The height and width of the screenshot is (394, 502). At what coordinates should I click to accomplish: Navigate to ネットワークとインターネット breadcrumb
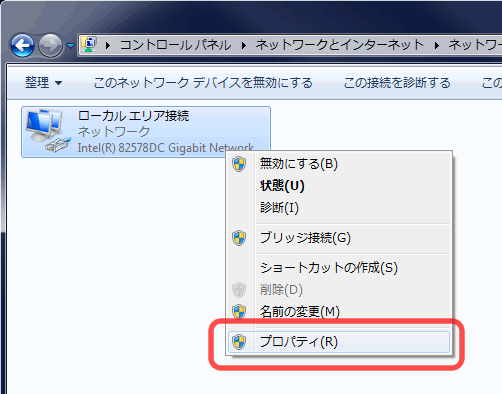pyautogui.click(x=340, y=45)
